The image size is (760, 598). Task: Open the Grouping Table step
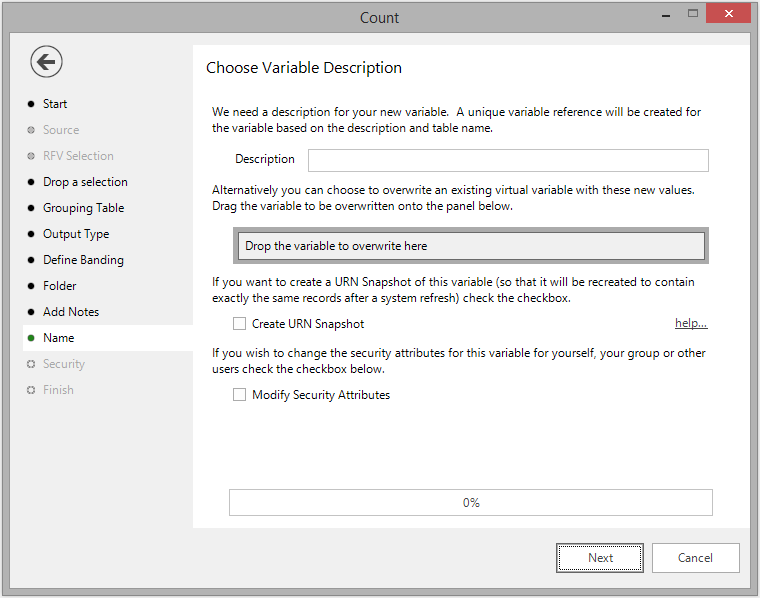click(x=83, y=208)
